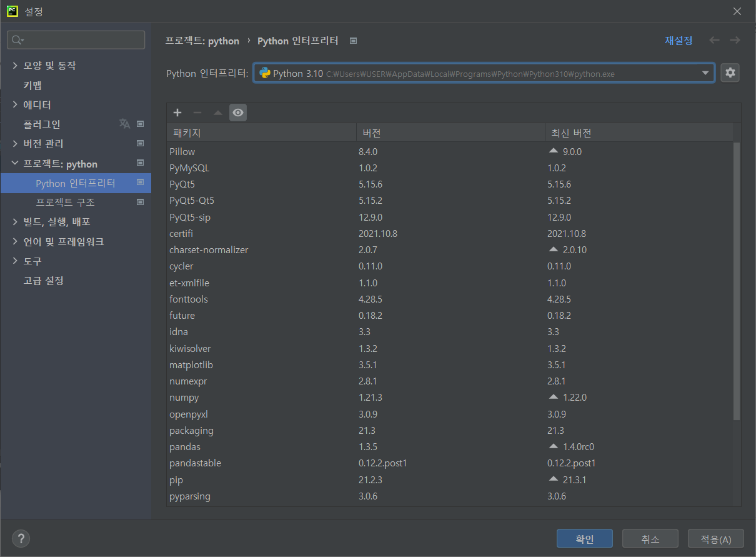Sort by 최신 버전 column header

tap(639, 133)
